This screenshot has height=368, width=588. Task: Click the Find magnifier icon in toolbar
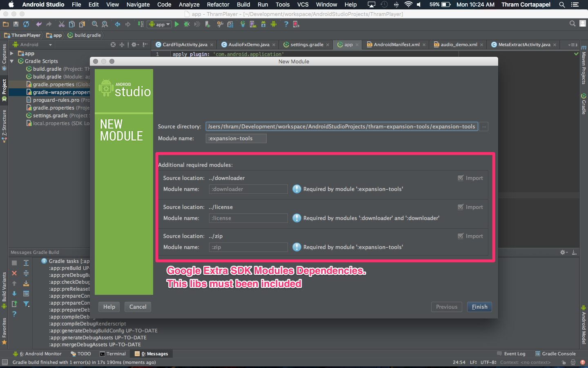(95, 25)
